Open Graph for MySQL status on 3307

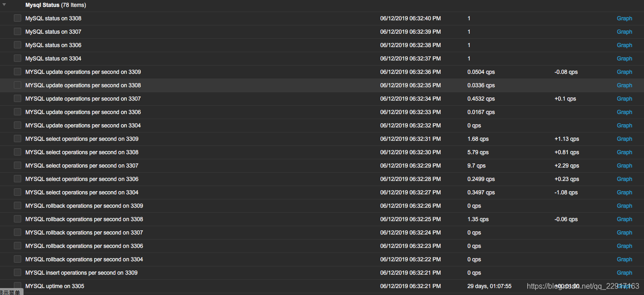[624, 32]
